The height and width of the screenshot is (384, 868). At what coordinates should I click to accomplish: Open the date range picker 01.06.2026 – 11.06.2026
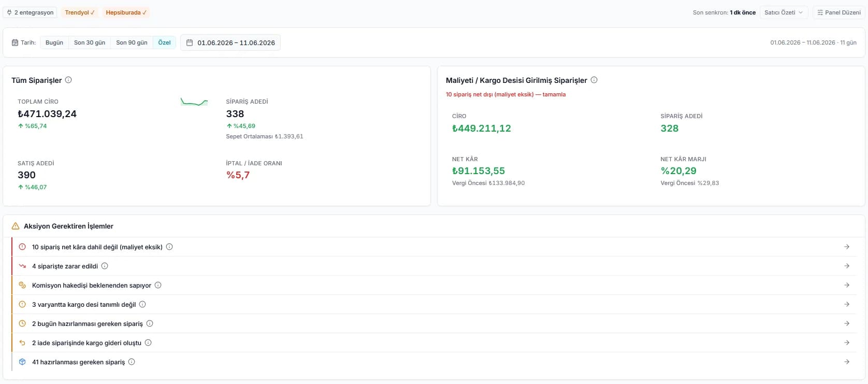[x=230, y=42]
